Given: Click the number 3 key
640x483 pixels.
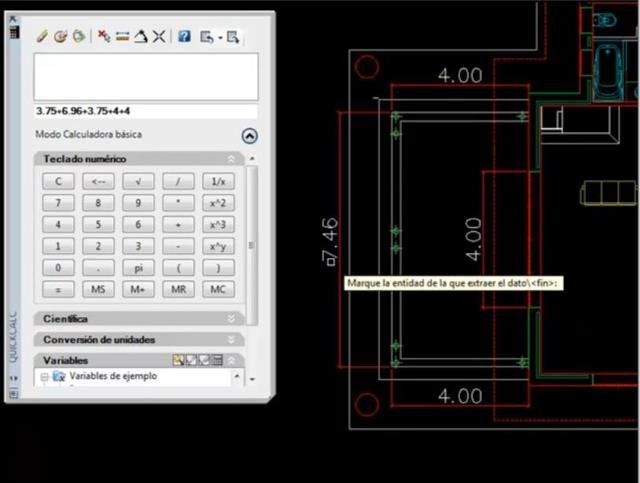Looking at the screenshot, I should pos(138,246).
